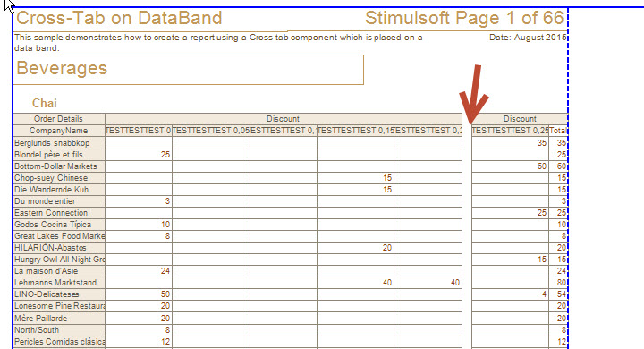This screenshot has width=644, height=349.
Task: Select the 'Chop-suey Chinese' row label
Action: [x=59, y=178]
